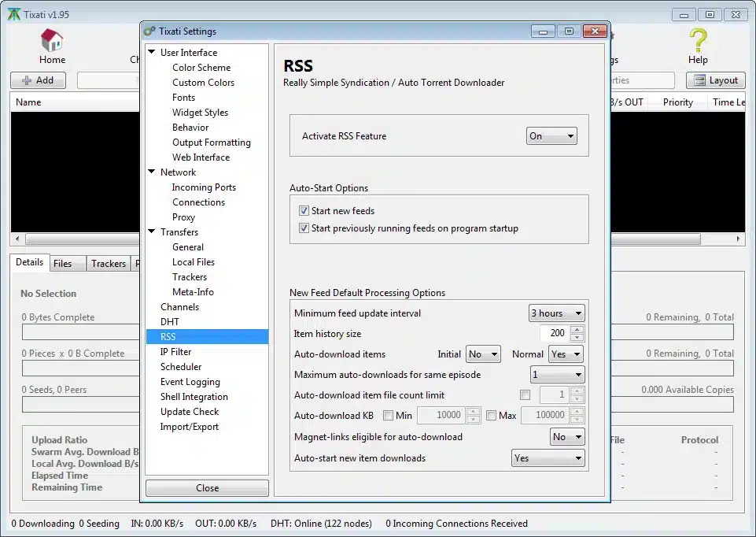756x537 pixels.
Task: Open Help question mark icon
Action: pos(698,40)
